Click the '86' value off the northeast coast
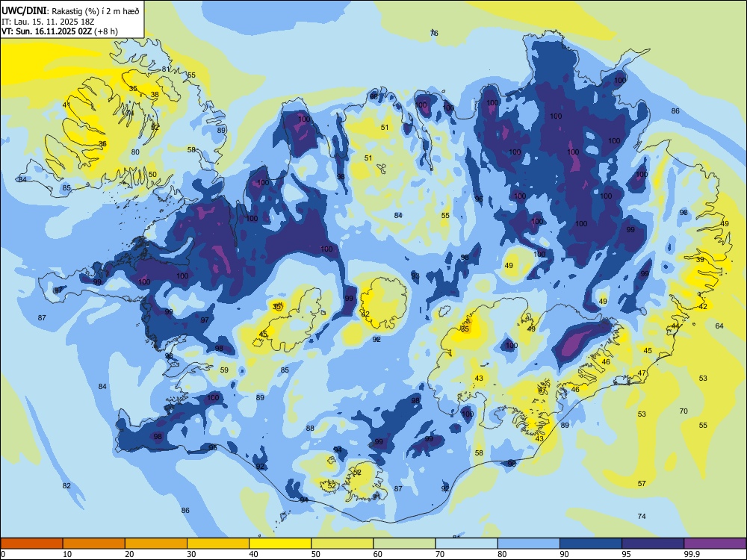 (675, 111)
